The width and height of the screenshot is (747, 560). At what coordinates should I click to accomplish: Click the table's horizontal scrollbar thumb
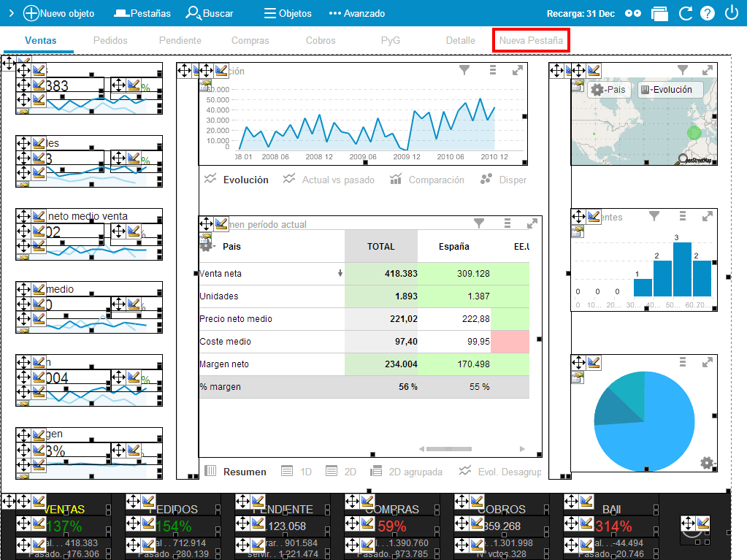click(448, 448)
